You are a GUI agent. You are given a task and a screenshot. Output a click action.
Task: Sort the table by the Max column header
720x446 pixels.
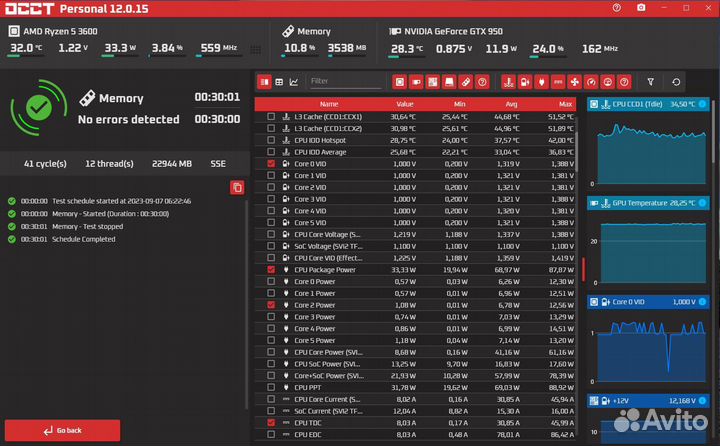[566, 104]
